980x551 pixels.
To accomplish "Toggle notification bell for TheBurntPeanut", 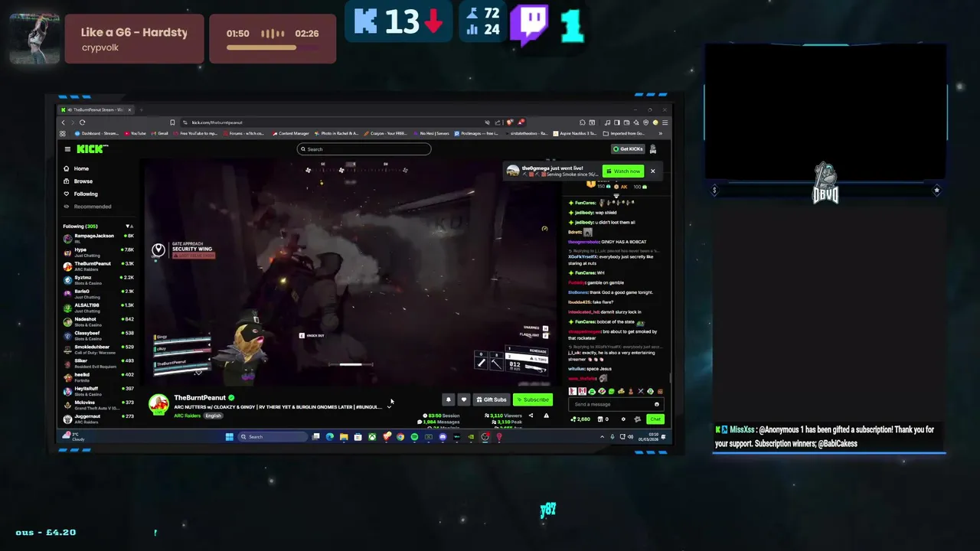I will (449, 399).
